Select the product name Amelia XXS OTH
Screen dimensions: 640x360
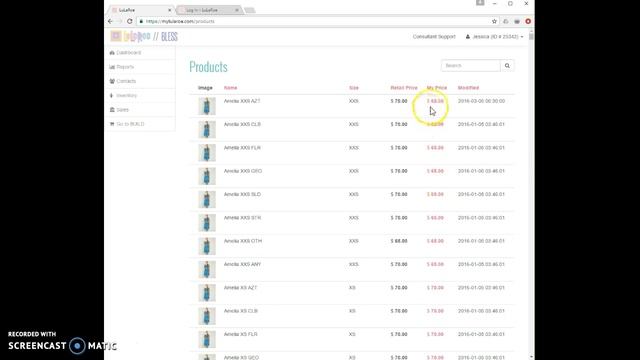coord(243,240)
